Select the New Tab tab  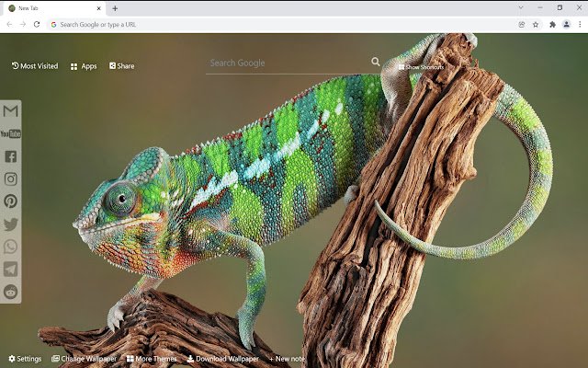tap(53, 8)
